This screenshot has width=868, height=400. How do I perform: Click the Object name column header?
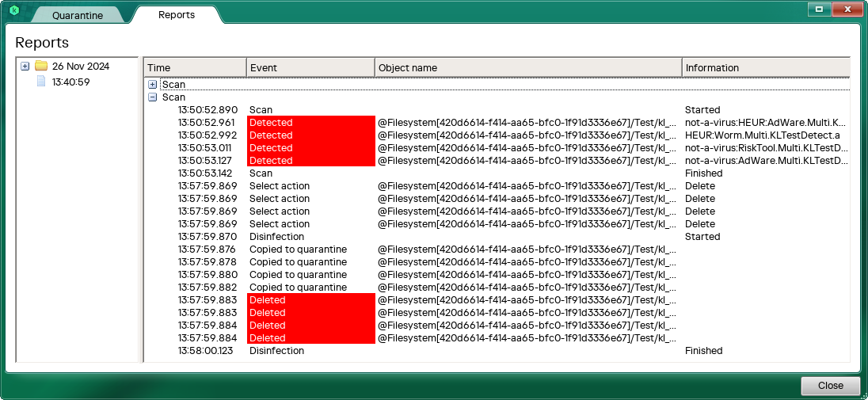[x=527, y=67]
